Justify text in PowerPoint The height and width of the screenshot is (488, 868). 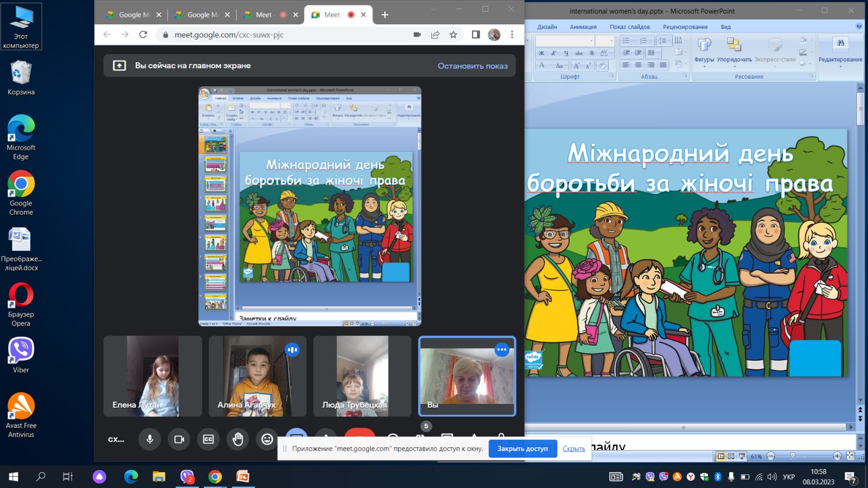point(663,65)
